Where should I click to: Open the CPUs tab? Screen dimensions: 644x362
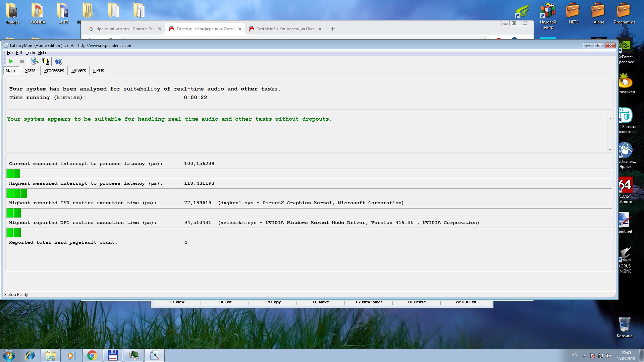(99, 70)
